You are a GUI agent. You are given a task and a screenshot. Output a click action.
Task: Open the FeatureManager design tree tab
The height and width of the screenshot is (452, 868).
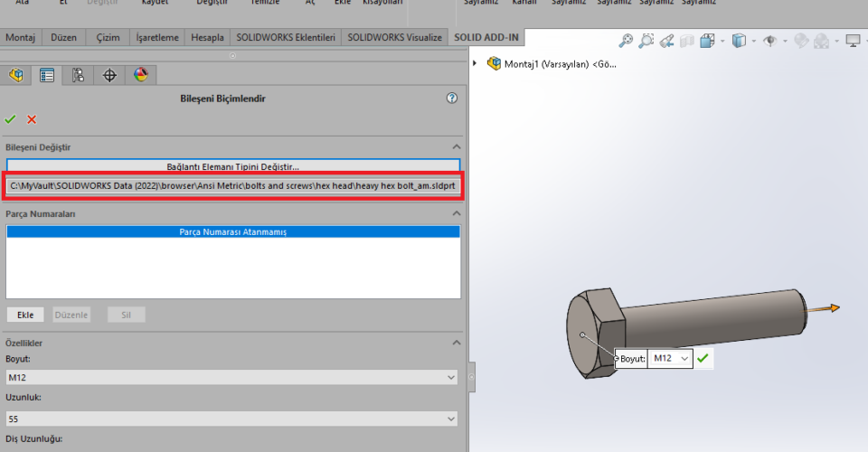(x=16, y=75)
